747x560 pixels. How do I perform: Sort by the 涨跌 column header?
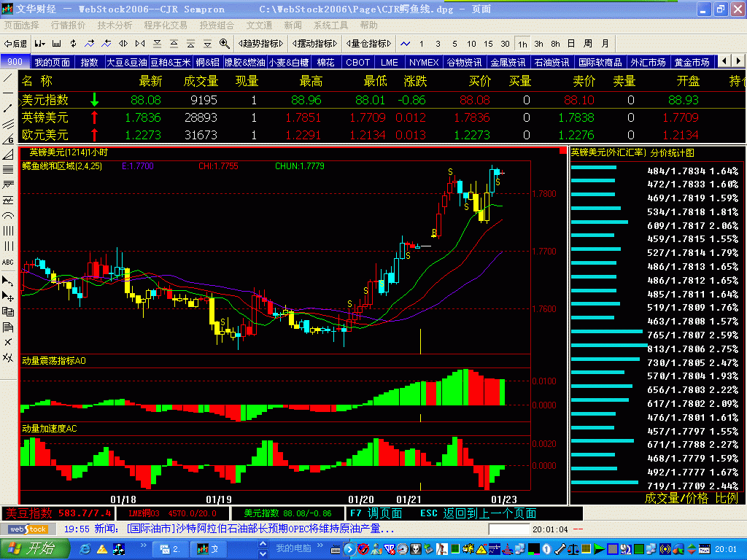[x=415, y=81]
